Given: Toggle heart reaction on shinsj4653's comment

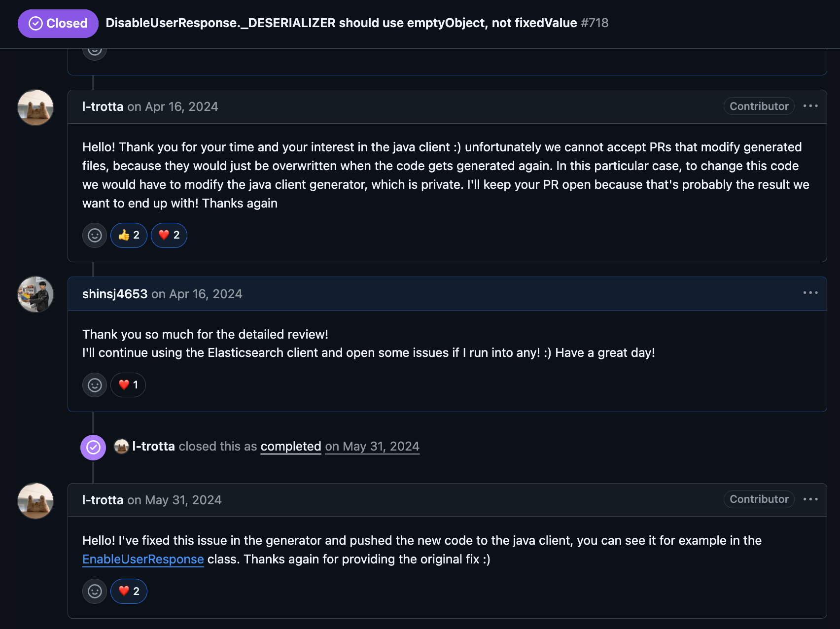Looking at the screenshot, I should (128, 385).
